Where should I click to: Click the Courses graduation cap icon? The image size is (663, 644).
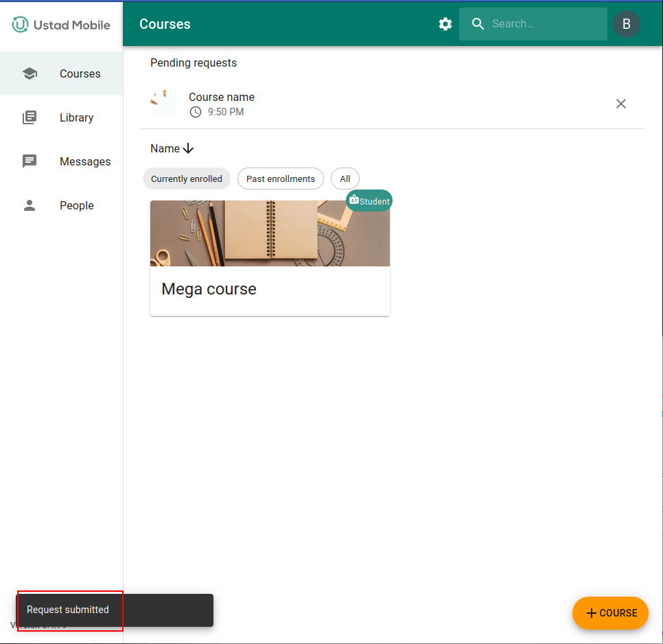coord(30,73)
